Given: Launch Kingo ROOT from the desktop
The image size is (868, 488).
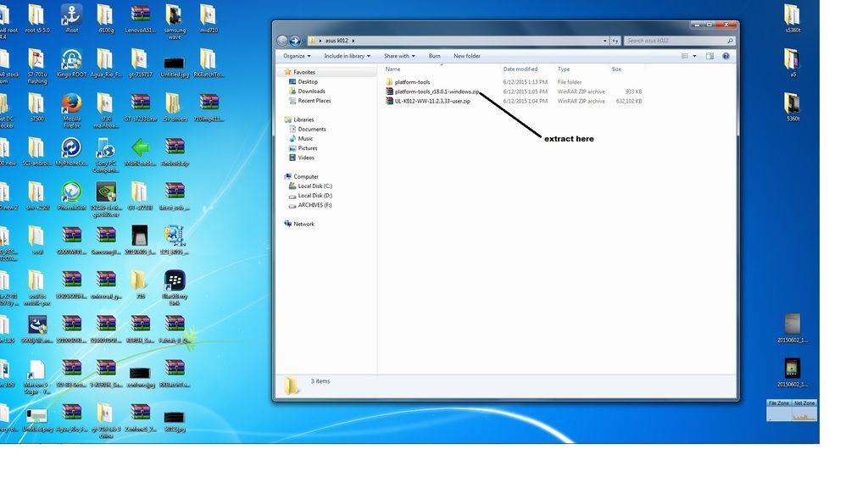Looking at the screenshot, I should click(x=71, y=63).
